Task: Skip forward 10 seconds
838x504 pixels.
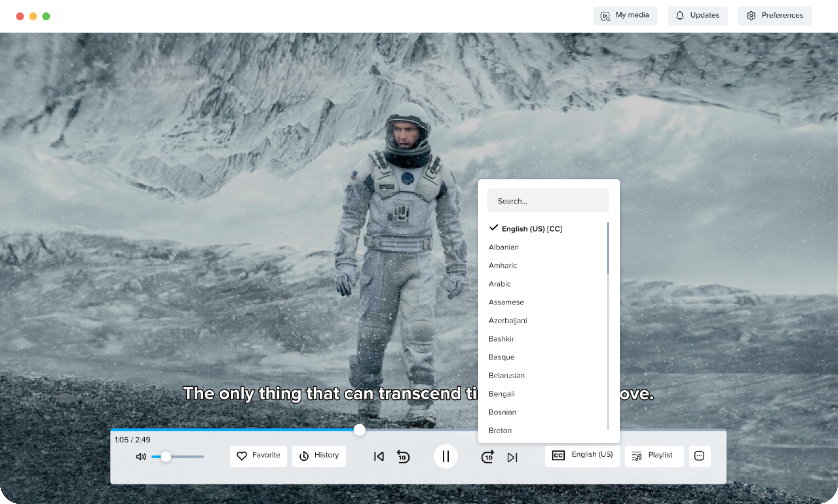Action: pos(487,457)
